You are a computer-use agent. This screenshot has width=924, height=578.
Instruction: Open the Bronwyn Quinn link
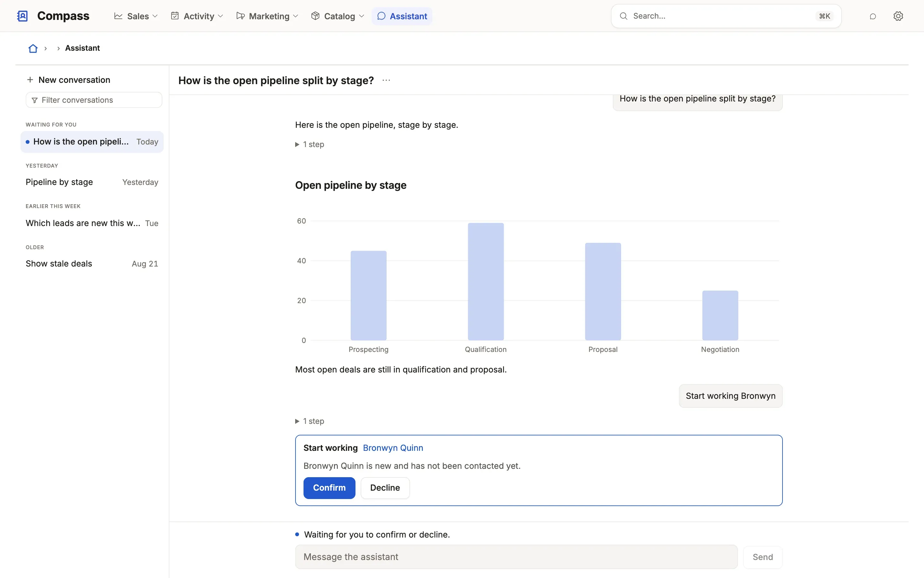pyautogui.click(x=393, y=448)
